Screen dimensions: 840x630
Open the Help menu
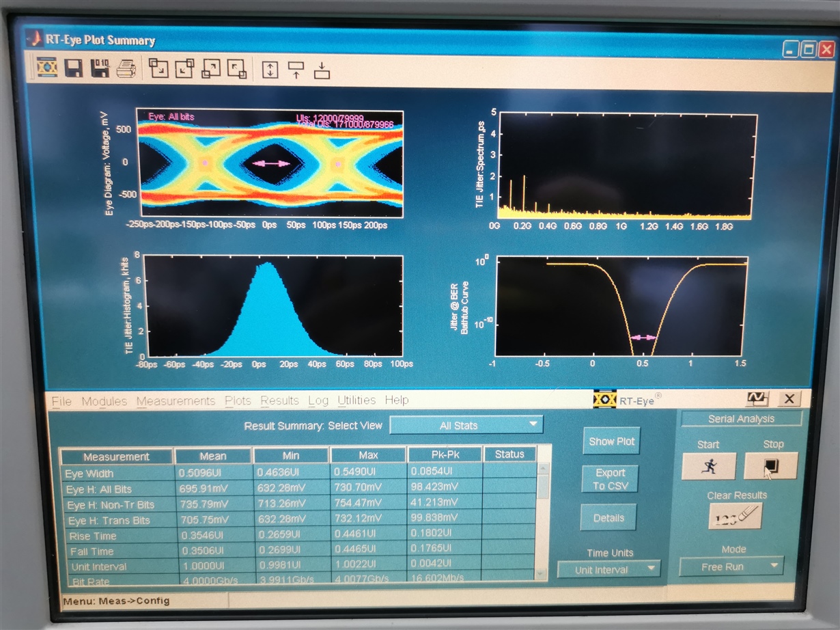point(397,400)
